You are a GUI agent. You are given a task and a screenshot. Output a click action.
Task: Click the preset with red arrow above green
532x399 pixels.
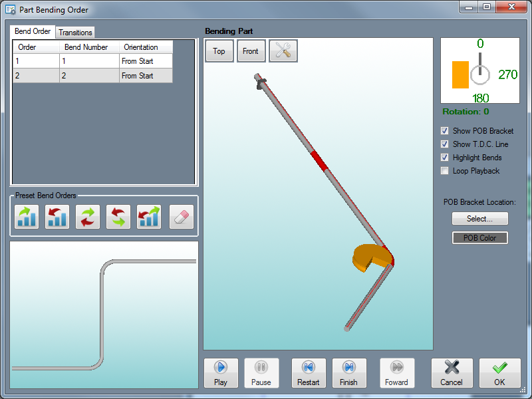coord(118,217)
